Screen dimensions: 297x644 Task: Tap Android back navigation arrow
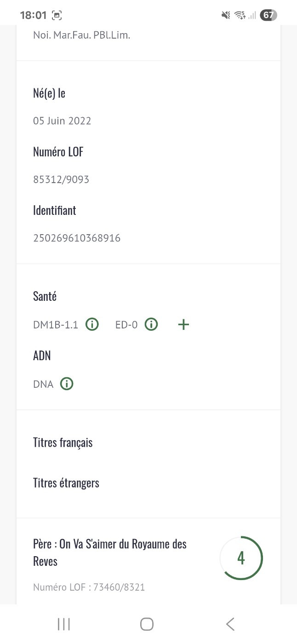click(x=230, y=624)
